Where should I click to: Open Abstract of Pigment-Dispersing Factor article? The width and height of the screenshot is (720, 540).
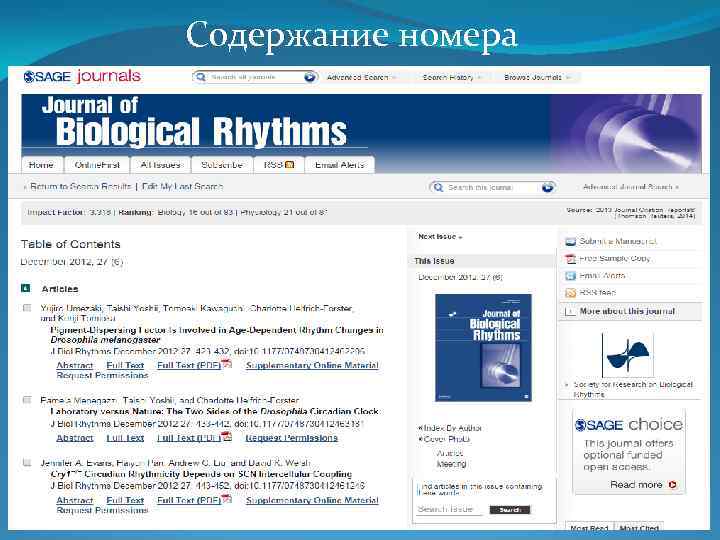click(x=75, y=365)
